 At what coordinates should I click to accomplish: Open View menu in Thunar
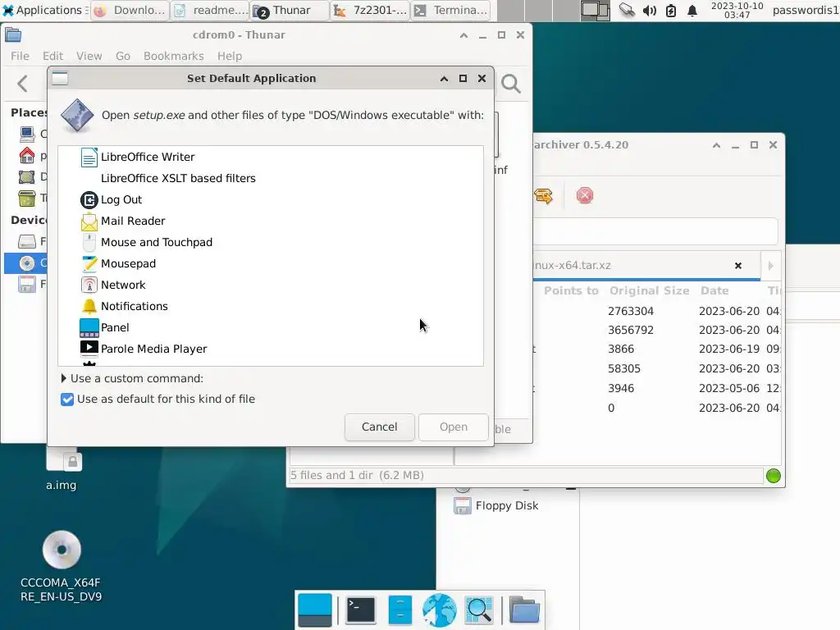click(x=89, y=56)
